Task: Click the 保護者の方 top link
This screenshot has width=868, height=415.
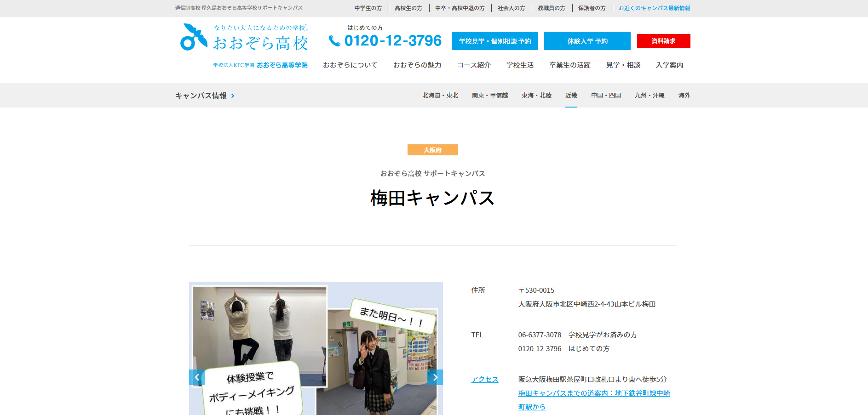Action: pyautogui.click(x=592, y=8)
